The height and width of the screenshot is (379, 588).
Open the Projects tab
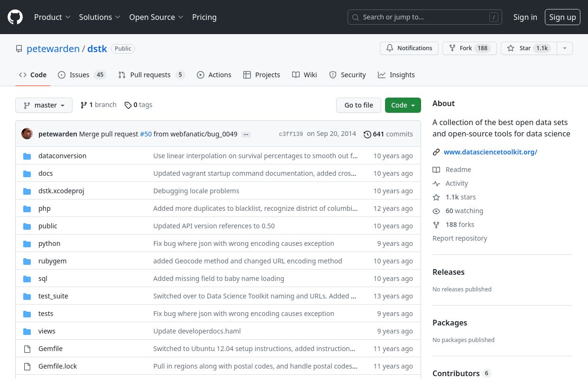261,75
